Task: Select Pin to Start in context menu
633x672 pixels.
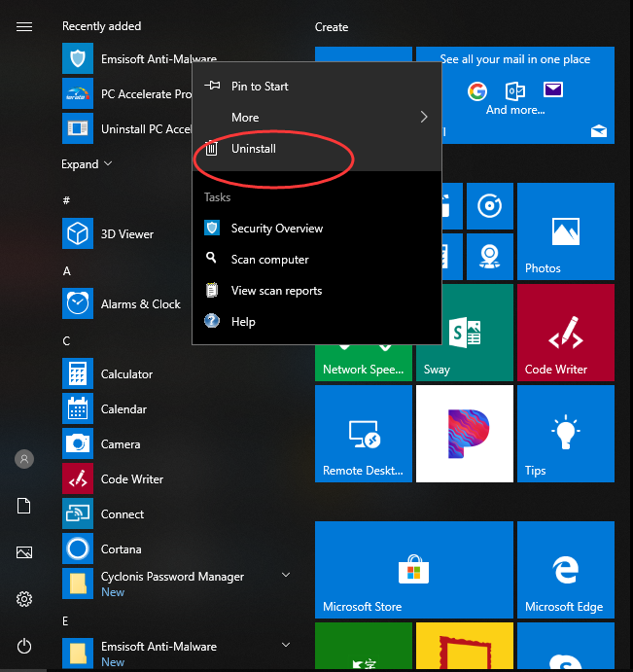Action: (x=317, y=87)
